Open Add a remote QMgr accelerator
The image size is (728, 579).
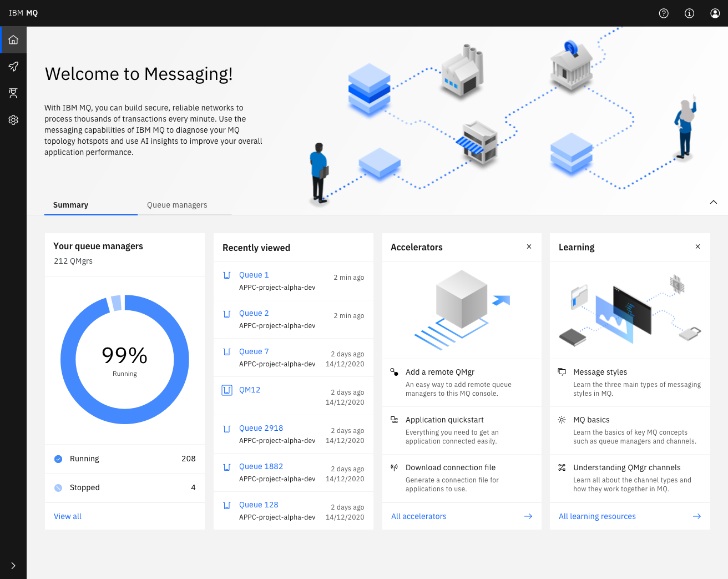(462, 382)
